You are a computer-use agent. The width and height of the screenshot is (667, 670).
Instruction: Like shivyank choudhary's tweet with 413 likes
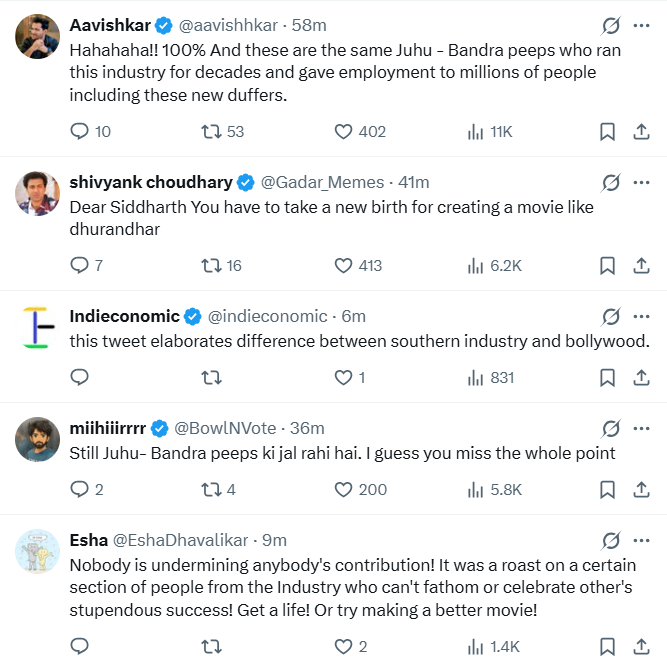(343, 265)
